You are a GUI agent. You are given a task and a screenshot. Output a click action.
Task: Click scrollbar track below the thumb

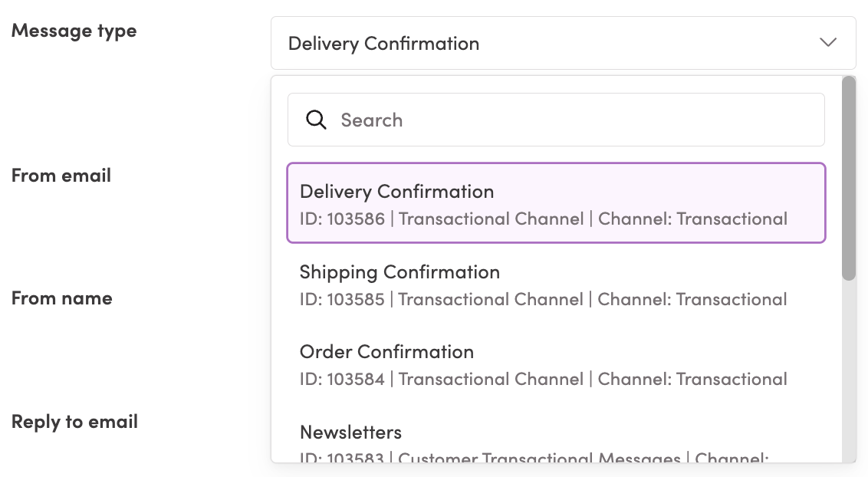tap(848, 368)
